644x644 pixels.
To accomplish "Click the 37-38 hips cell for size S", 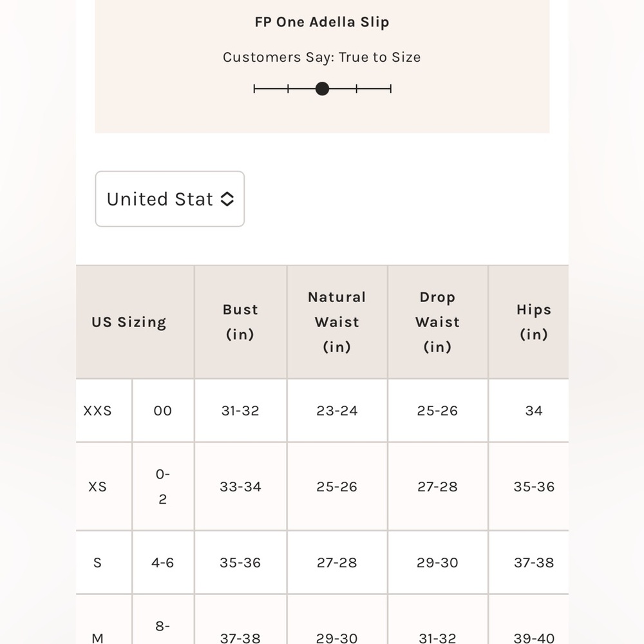I will (534, 563).
